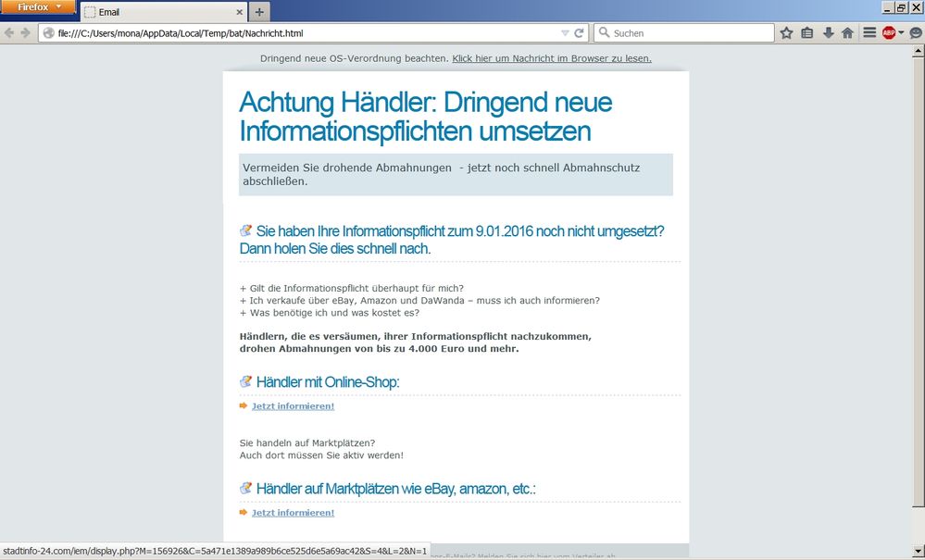Bookmark this page with the star icon
Image resolution: width=925 pixels, height=560 pixels.
coord(785,32)
